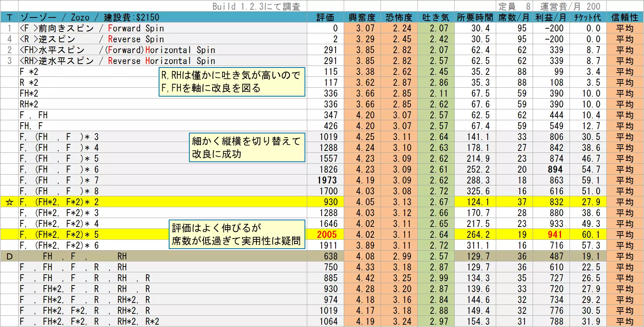Screen dimensions: 644x327
Task: Select the 1064 rating value
Action: [x=329, y=322]
